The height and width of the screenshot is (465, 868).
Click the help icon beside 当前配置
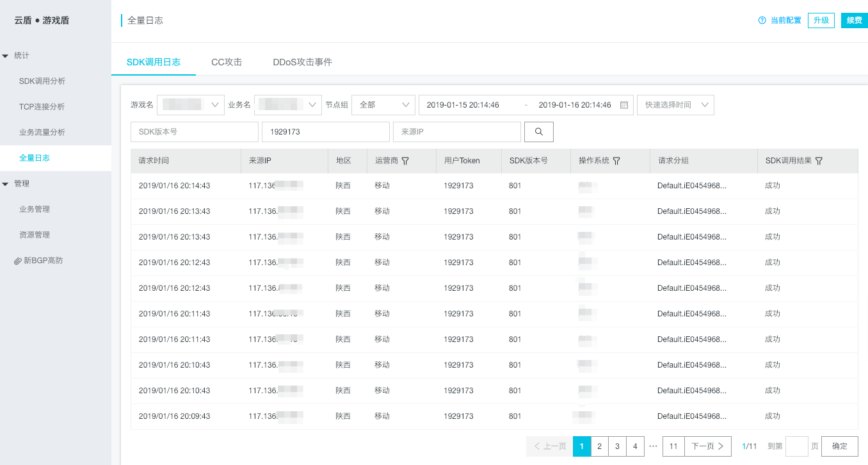click(x=762, y=20)
